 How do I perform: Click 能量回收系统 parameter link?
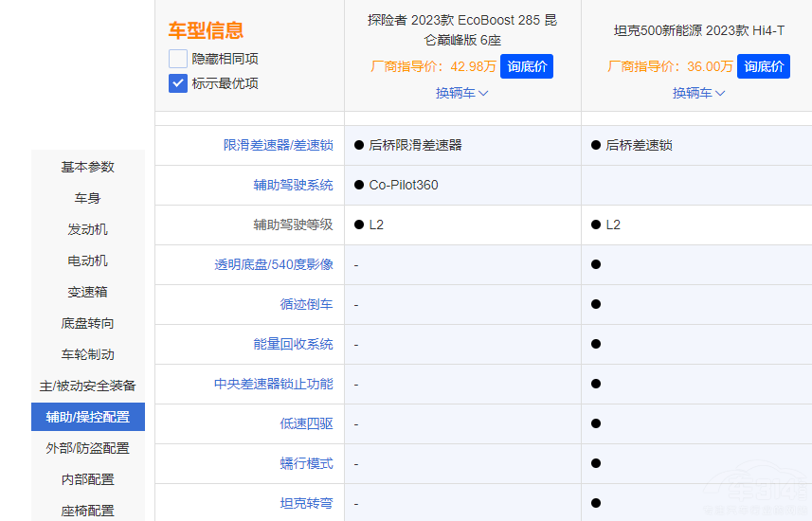293,344
